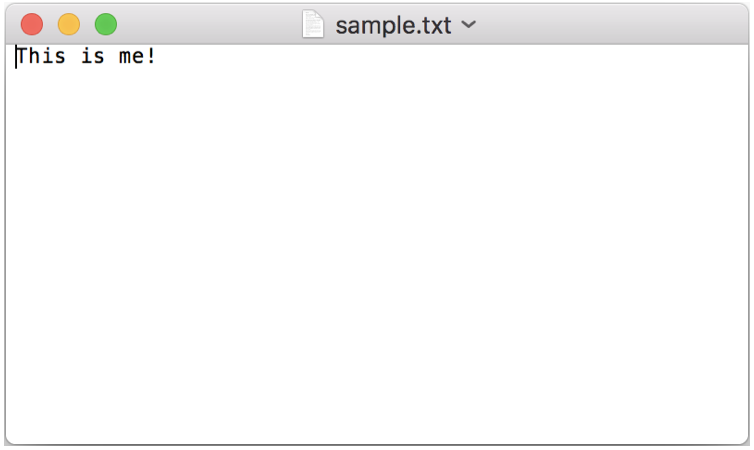Image resolution: width=754 pixels, height=450 pixels.
Task: Place cursor in the word "This"
Action: point(41,56)
